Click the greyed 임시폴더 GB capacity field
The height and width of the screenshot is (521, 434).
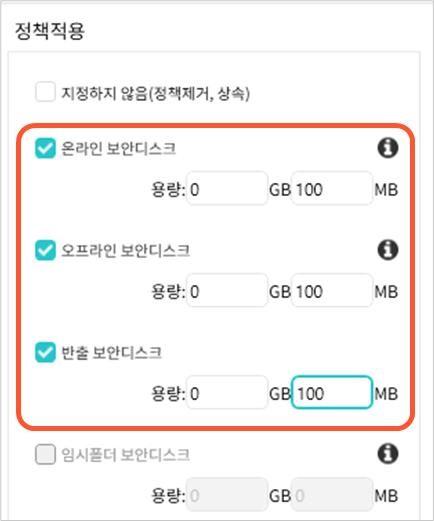point(227,494)
